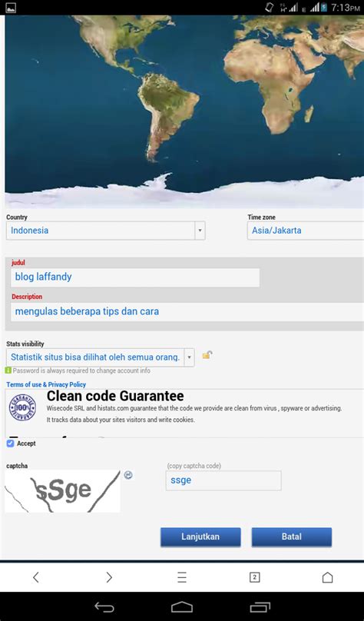This screenshot has height=621, width=364.
Task: Open the tabs counter icon showing 2
Action: point(255,577)
